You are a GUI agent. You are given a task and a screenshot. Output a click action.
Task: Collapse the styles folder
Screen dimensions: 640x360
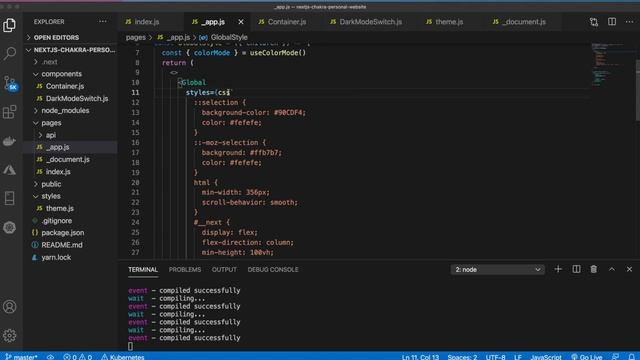(70, 196)
